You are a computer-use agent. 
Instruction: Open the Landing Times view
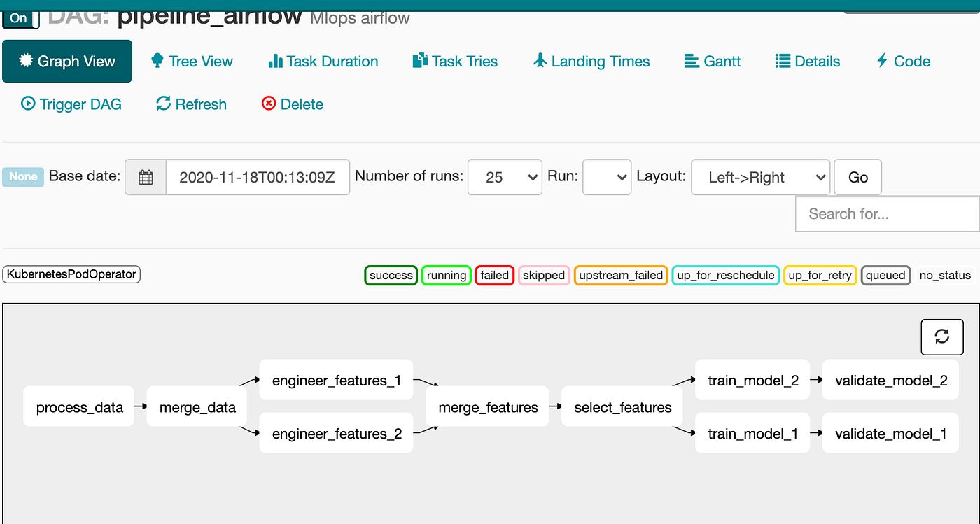click(590, 61)
